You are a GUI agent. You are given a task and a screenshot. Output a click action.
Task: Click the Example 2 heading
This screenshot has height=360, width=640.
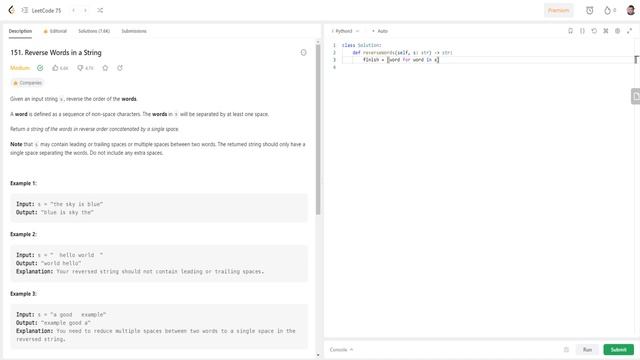(x=23, y=234)
